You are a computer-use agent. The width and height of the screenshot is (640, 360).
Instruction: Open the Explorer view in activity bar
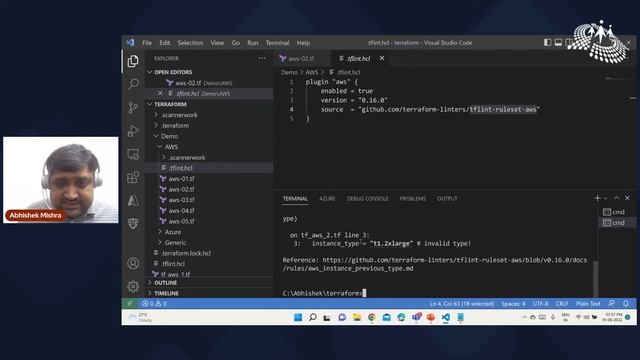133,61
